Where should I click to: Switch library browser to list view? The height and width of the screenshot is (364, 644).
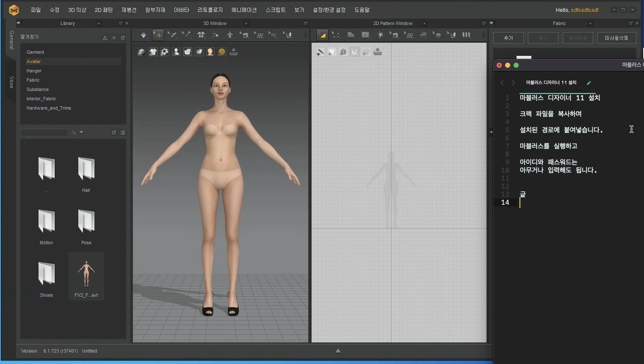pyautogui.click(x=123, y=132)
